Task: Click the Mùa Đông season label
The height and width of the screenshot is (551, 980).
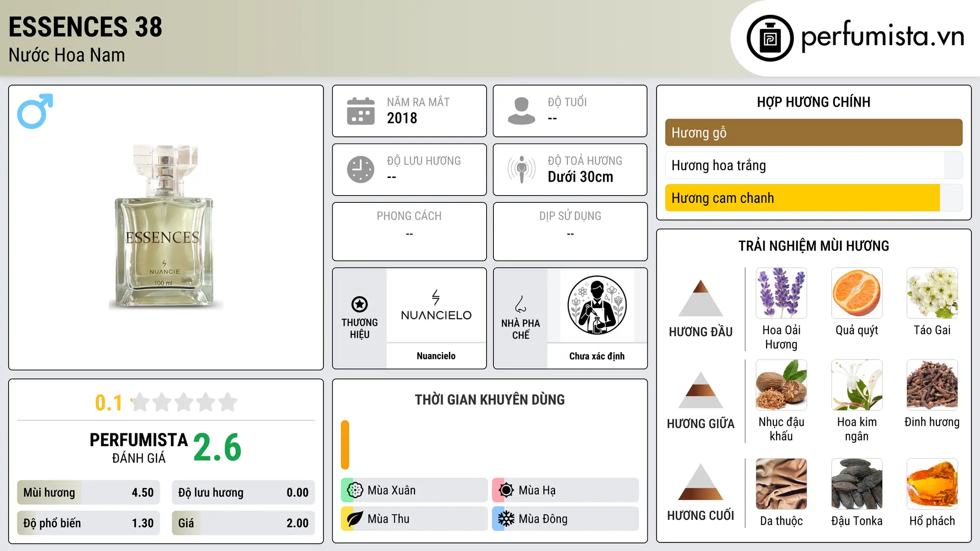Action: click(x=543, y=519)
